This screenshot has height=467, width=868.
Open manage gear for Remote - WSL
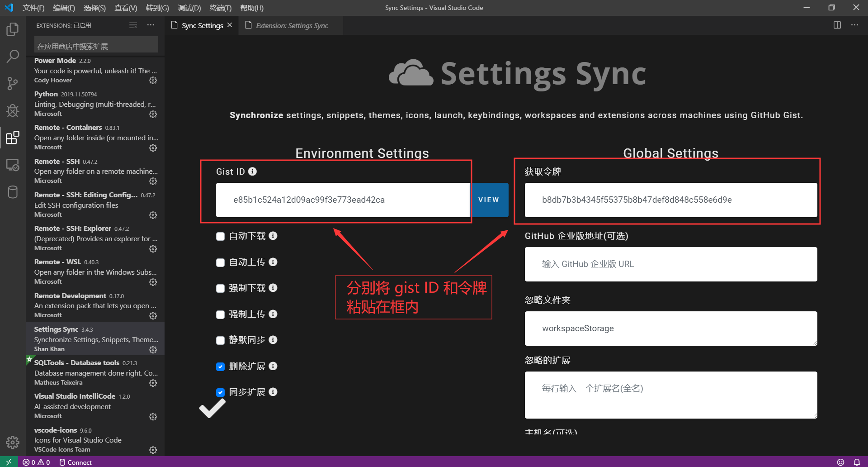click(153, 282)
